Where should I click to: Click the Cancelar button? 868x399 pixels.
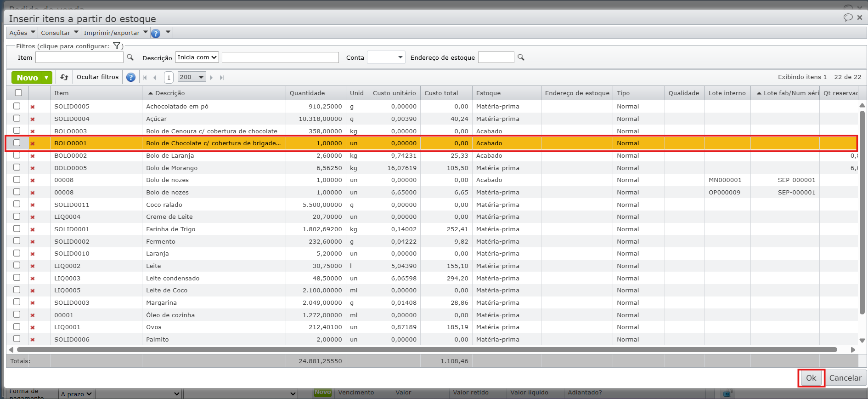845,378
